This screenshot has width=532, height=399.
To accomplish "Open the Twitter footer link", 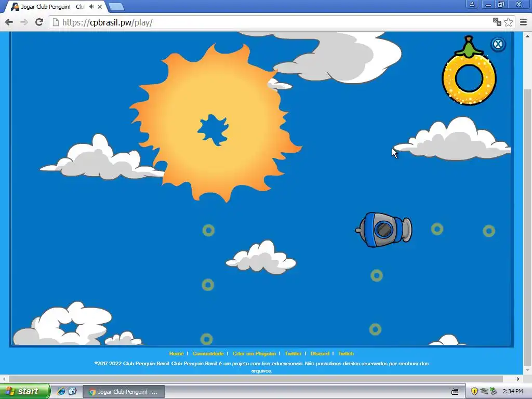I will pos(293,353).
